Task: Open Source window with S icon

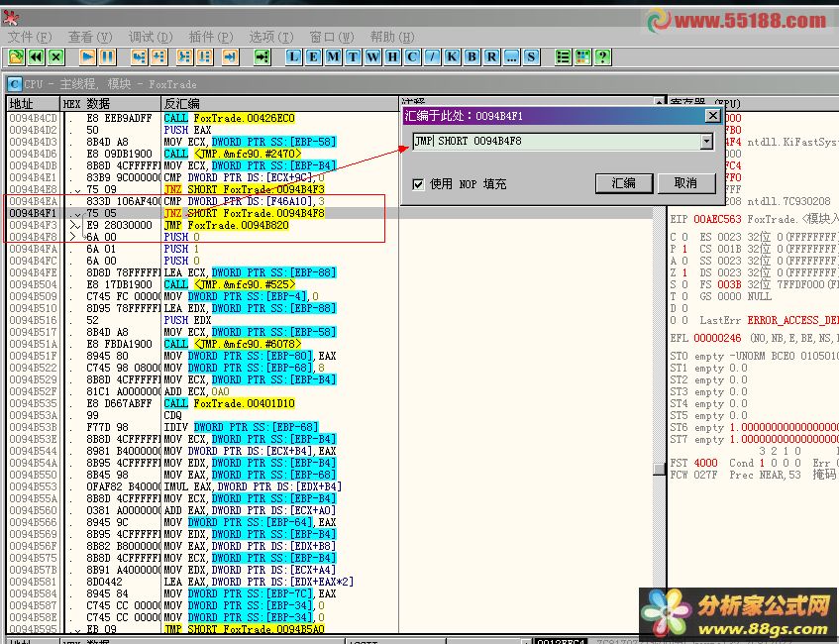Action: (x=531, y=56)
